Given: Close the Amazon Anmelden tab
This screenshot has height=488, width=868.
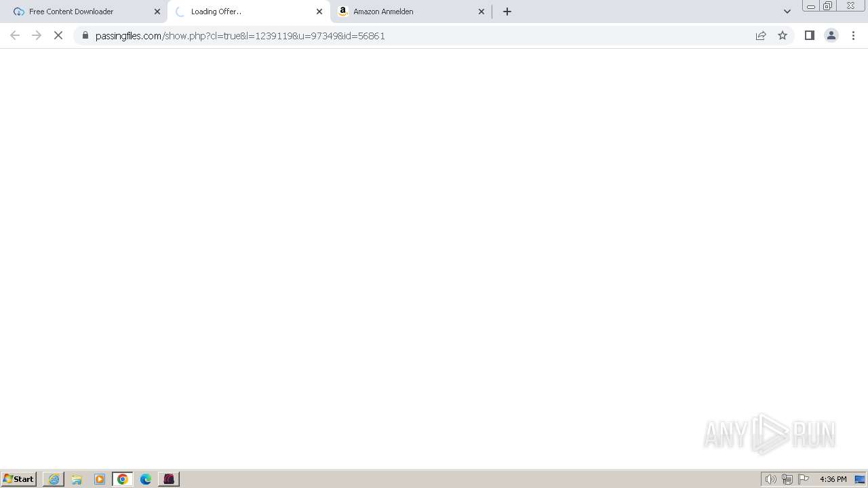Looking at the screenshot, I should point(481,12).
